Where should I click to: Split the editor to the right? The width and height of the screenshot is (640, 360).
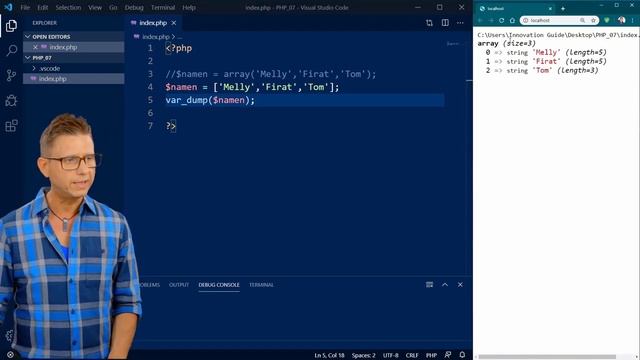[x=445, y=23]
